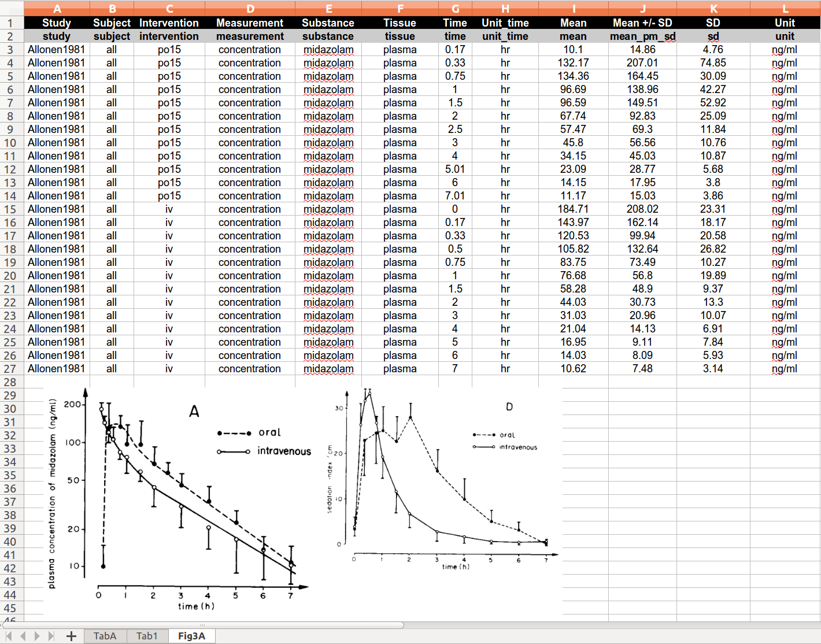This screenshot has width=821, height=644.
Task: Select column D header
Action: 250,9
